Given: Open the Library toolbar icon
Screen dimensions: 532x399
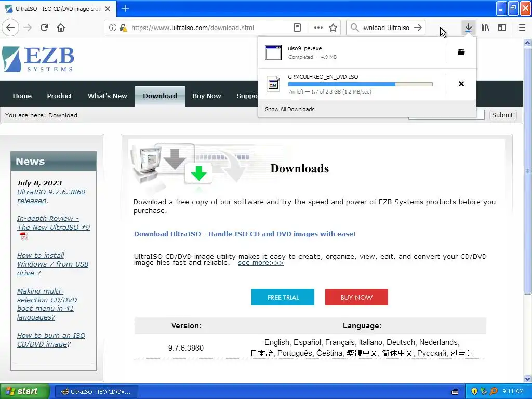Looking at the screenshot, I should (x=485, y=28).
